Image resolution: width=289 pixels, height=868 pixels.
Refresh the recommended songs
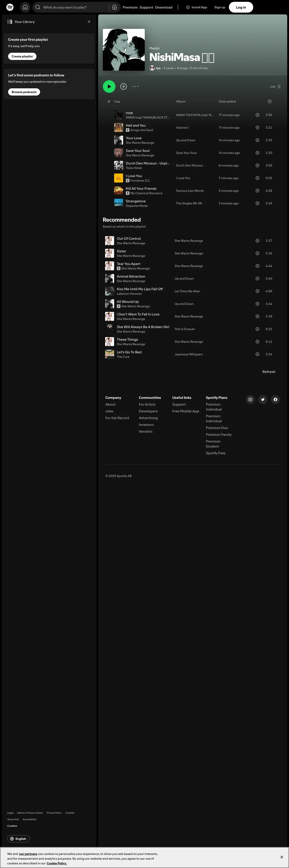269,372
